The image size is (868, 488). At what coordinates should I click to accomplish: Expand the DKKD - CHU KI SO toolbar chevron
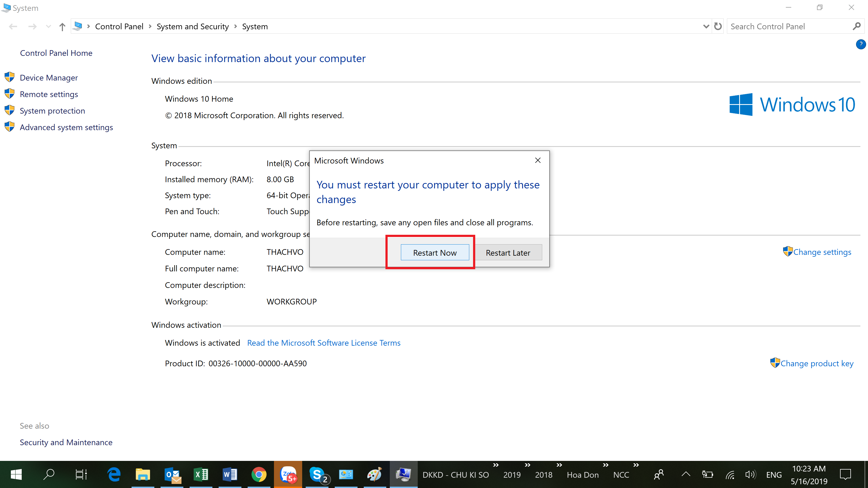coord(496,465)
